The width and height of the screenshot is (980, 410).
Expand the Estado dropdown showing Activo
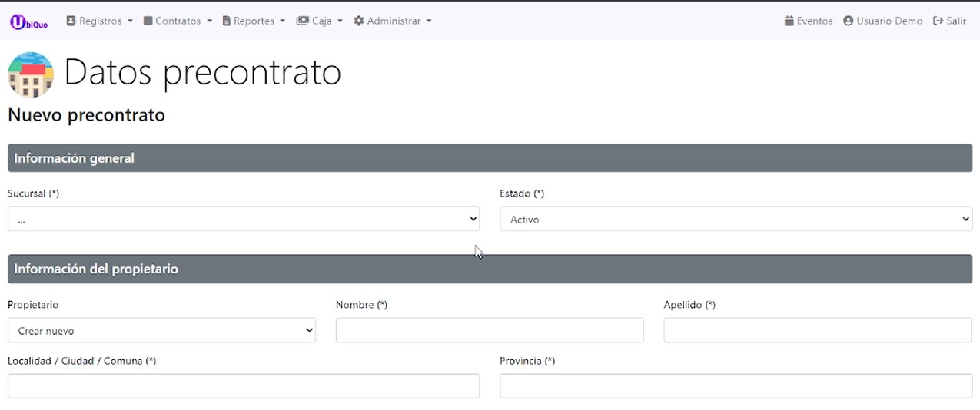pos(736,219)
